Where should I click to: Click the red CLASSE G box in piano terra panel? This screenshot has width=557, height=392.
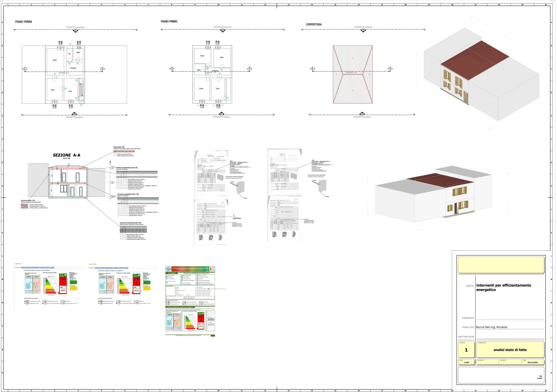click(63, 285)
